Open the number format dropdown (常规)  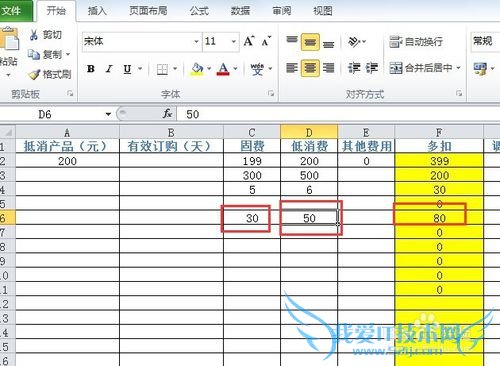(485, 42)
